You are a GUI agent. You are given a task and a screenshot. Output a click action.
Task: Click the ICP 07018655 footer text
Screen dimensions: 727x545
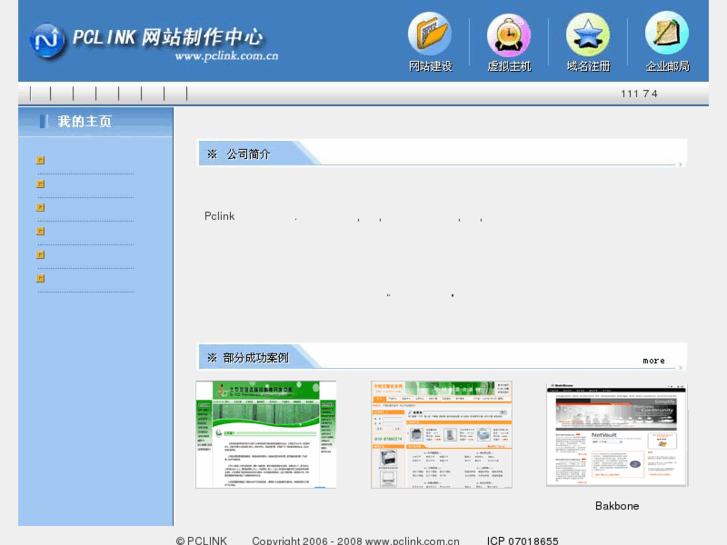523,541
